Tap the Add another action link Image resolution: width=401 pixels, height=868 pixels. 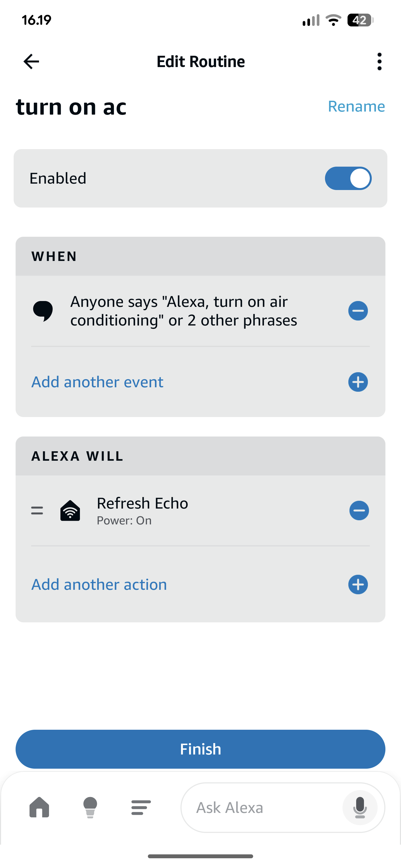click(99, 585)
